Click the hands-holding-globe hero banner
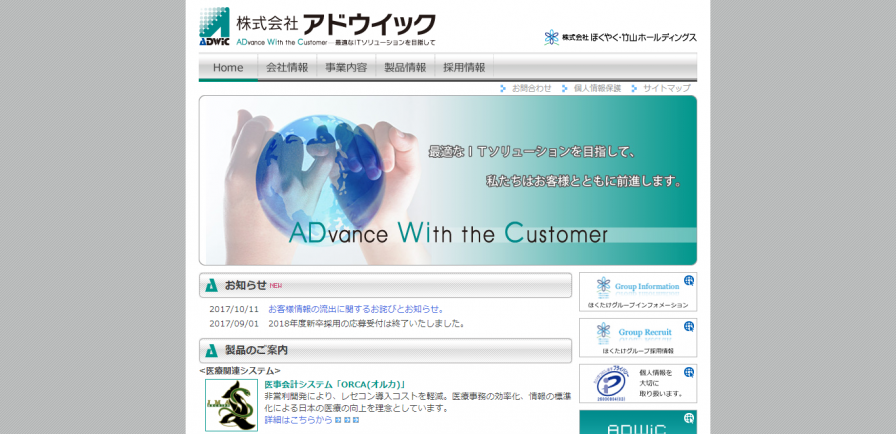This screenshot has width=896, height=434. [448, 180]
